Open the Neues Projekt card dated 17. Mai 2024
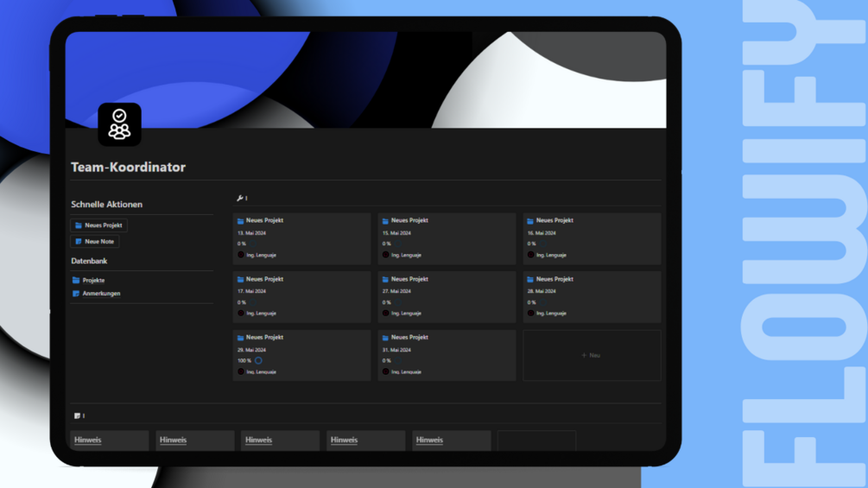 click(x=301, y=297)
